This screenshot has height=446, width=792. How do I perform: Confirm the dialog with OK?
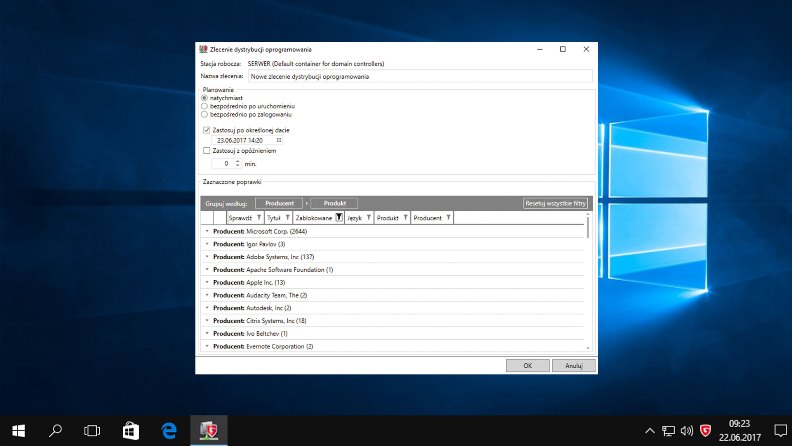(x=528, y=366)
